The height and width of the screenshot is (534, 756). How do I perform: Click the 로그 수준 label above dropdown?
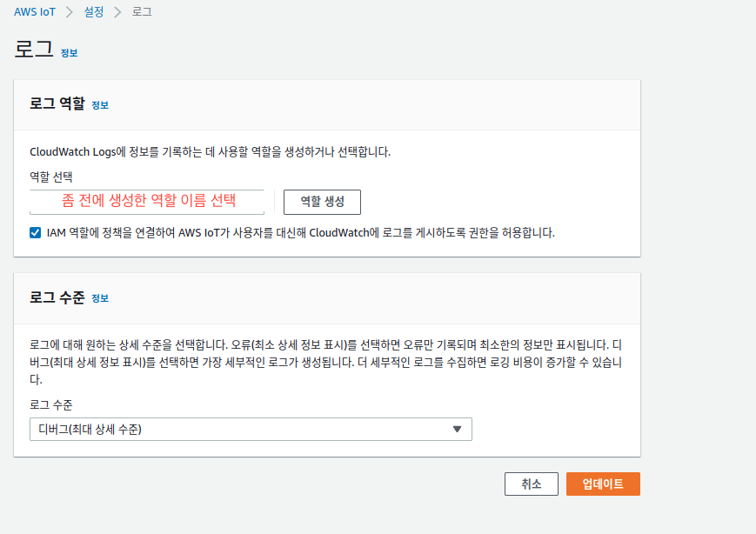pos(51,404)
